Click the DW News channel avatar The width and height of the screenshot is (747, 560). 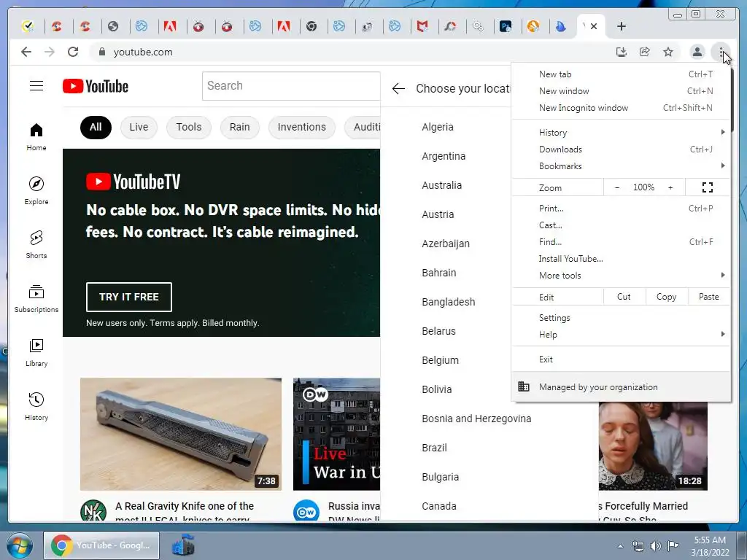pos(306,510)
